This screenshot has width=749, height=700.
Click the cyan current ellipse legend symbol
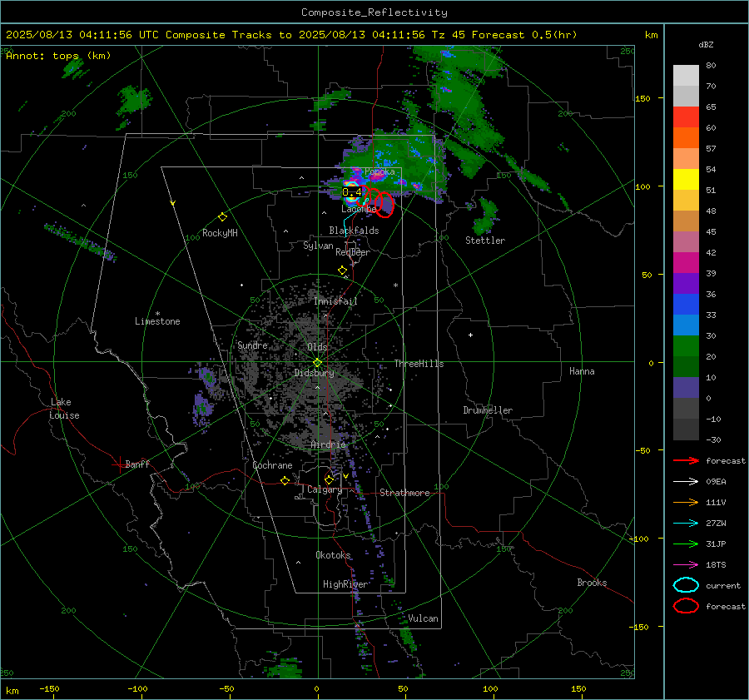(686, 585)
